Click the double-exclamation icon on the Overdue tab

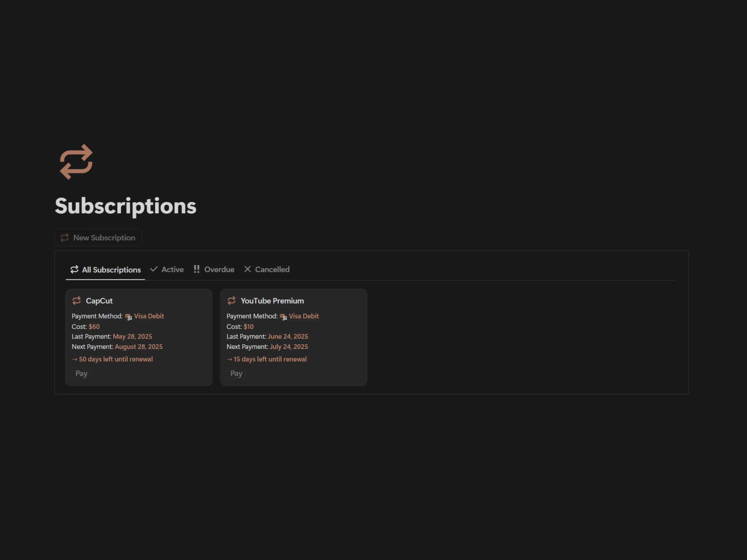pyautogui.click(x=197, y=269)
